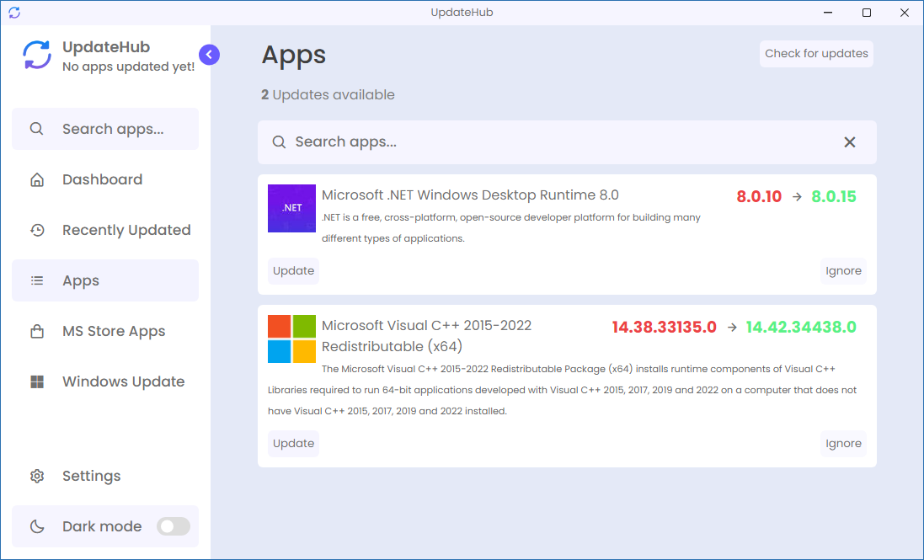Click the Windows Update logo icon
This screenshot has height=560, width=924.
(37, 382)
